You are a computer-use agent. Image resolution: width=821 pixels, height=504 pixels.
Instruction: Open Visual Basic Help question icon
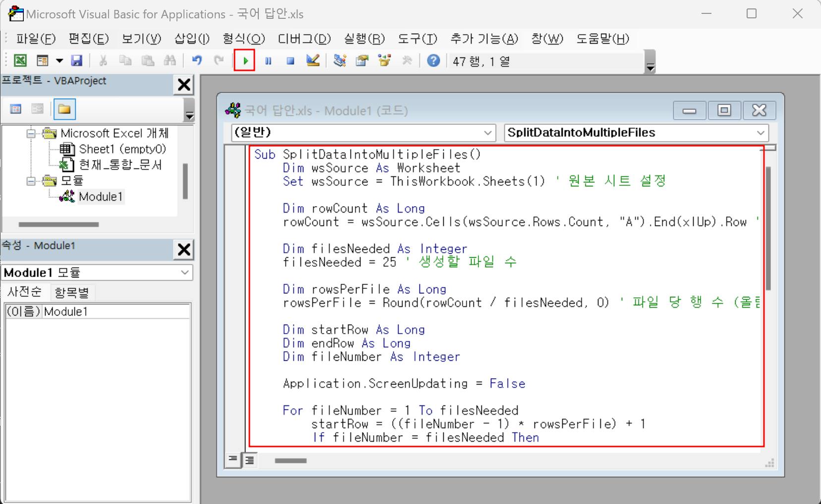[433, 61]
